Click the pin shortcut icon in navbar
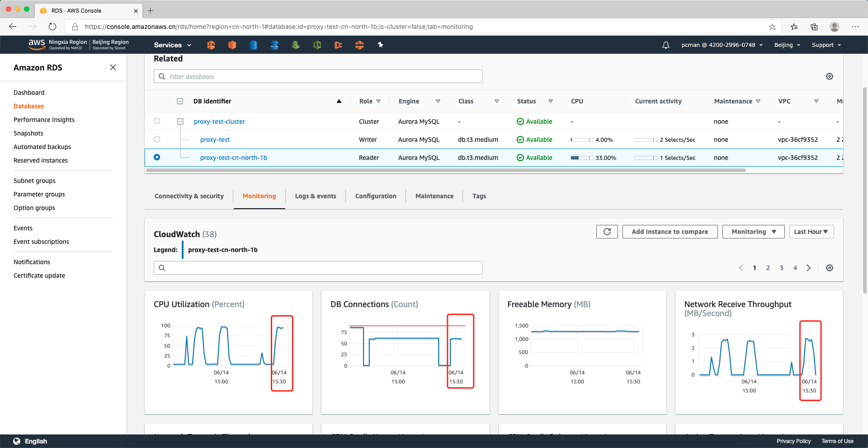 click(380, 45)
